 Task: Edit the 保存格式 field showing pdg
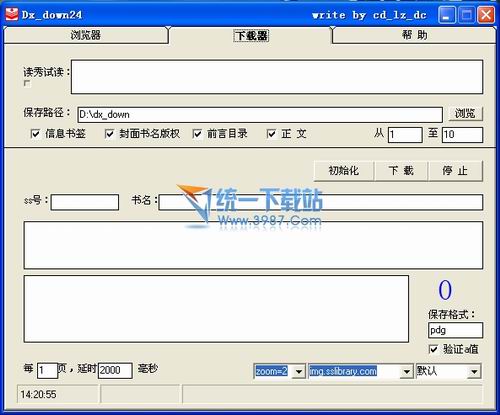pos(455,330)
